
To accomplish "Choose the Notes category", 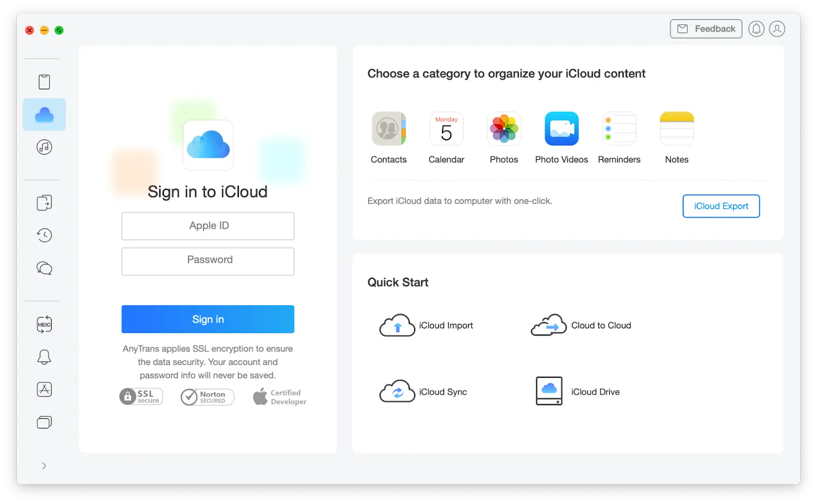I will pyautogui.click(x=677, y=138).
